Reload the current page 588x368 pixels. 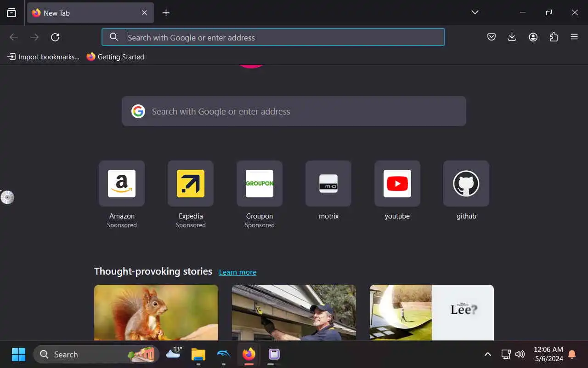[55, 37]
